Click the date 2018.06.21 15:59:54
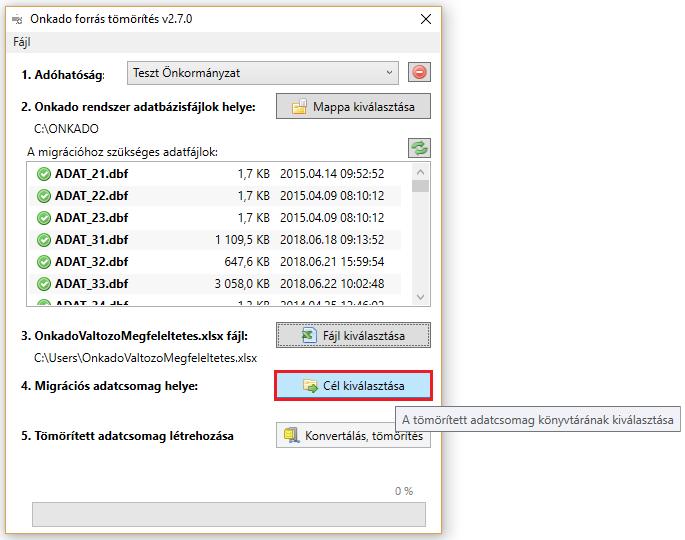Image resolution: width=685 pixels, height=540 pixels. tap(332, 262)
